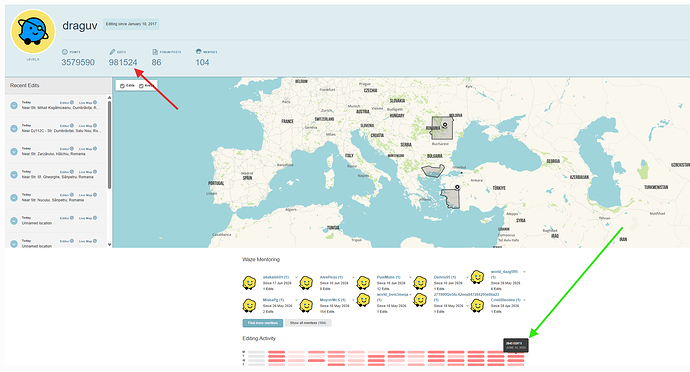Click Recent Edits scrollbar up arrow
690x372 pixels.
tap(110, 98)
